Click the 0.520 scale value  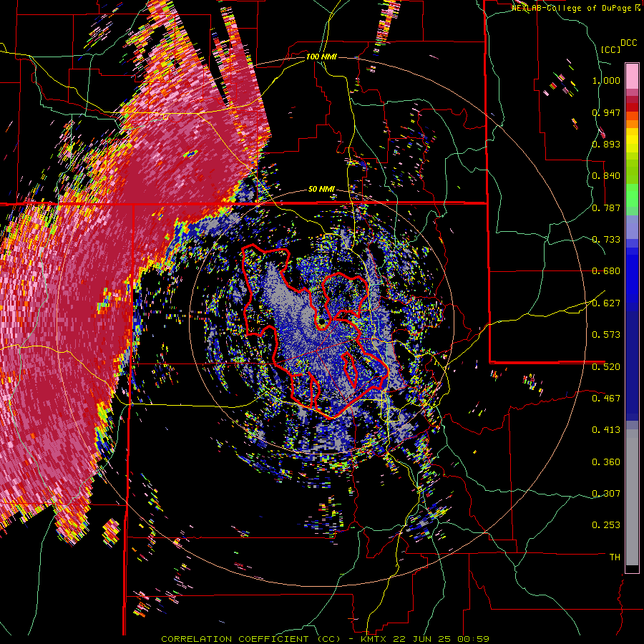pyautogui.click(x=606, y=367)
